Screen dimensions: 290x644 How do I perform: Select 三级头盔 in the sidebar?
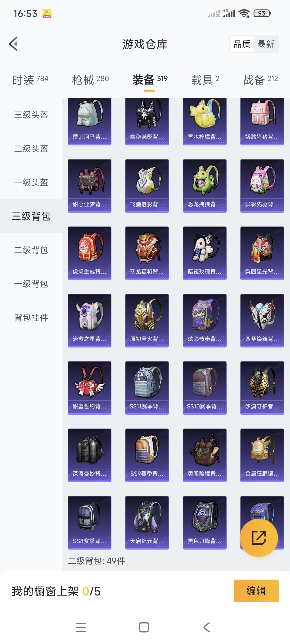point(31,115)
